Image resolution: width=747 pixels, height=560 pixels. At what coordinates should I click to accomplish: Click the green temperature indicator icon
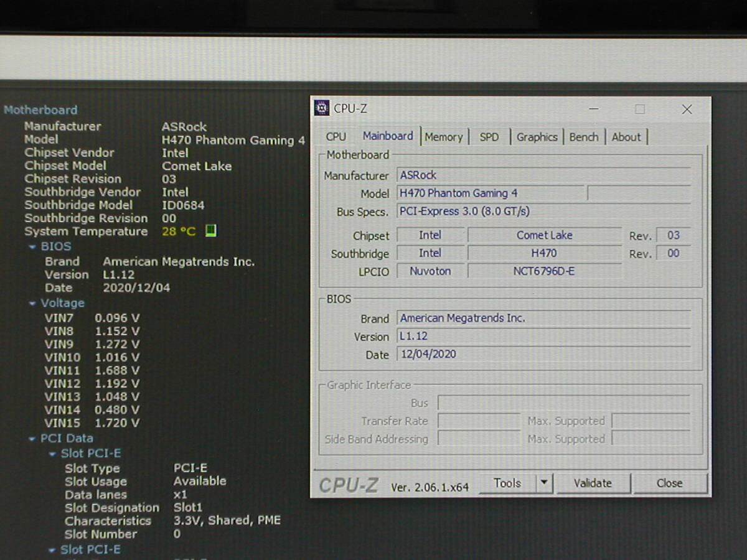[x=211, y=231]
